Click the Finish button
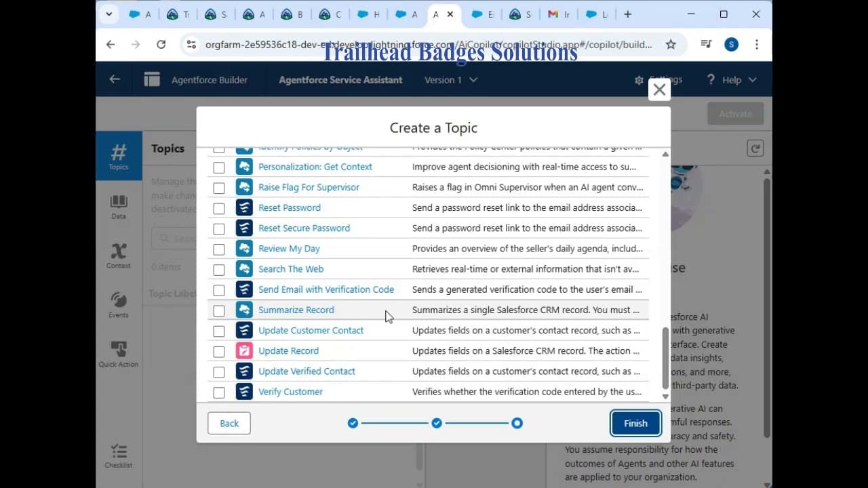The width and height of the screenshot is (868, 488). click(635, 423)
